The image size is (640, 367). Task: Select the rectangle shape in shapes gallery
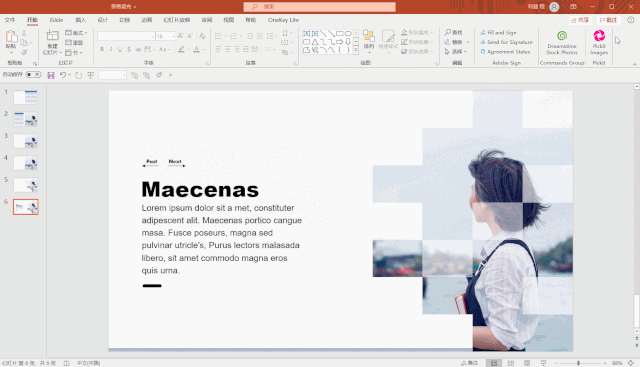click(340, 33)
